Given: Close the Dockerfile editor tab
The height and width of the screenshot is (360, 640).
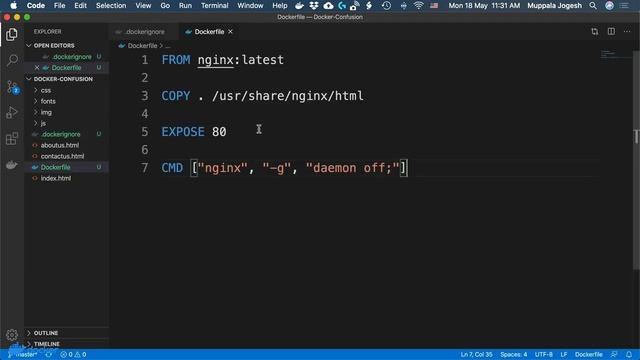Looking at the screenshot, I should 231,32.
